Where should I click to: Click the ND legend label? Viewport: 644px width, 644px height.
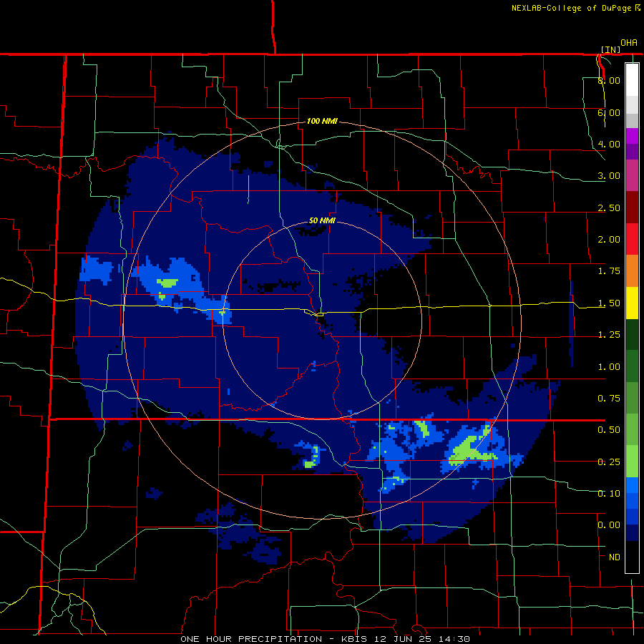coord(615,557)
